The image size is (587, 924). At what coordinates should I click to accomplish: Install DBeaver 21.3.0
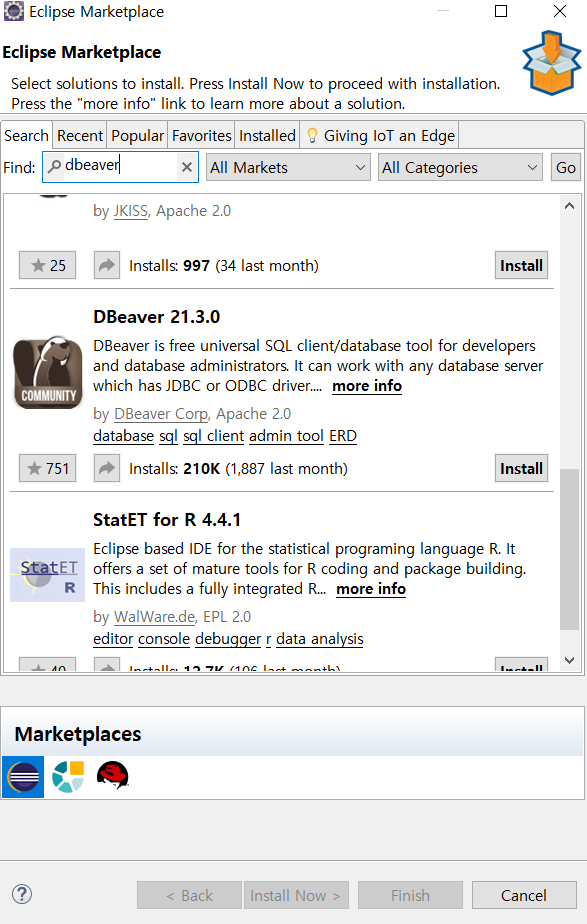tap(522, 468)
